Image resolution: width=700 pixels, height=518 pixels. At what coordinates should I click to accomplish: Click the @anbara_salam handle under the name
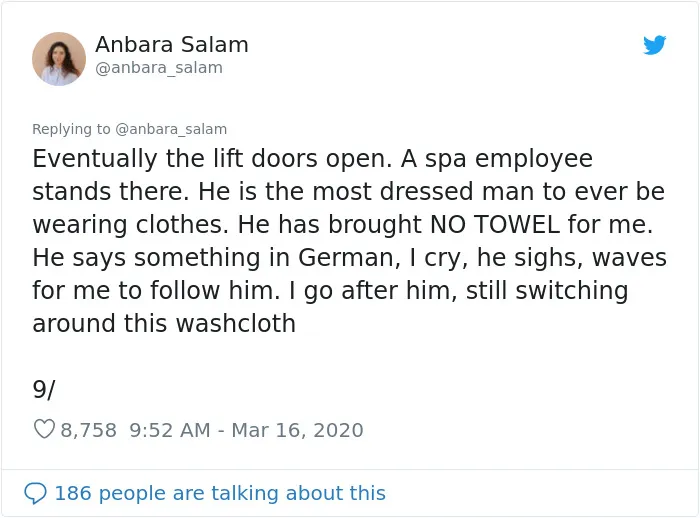click(x=159, y=68)
